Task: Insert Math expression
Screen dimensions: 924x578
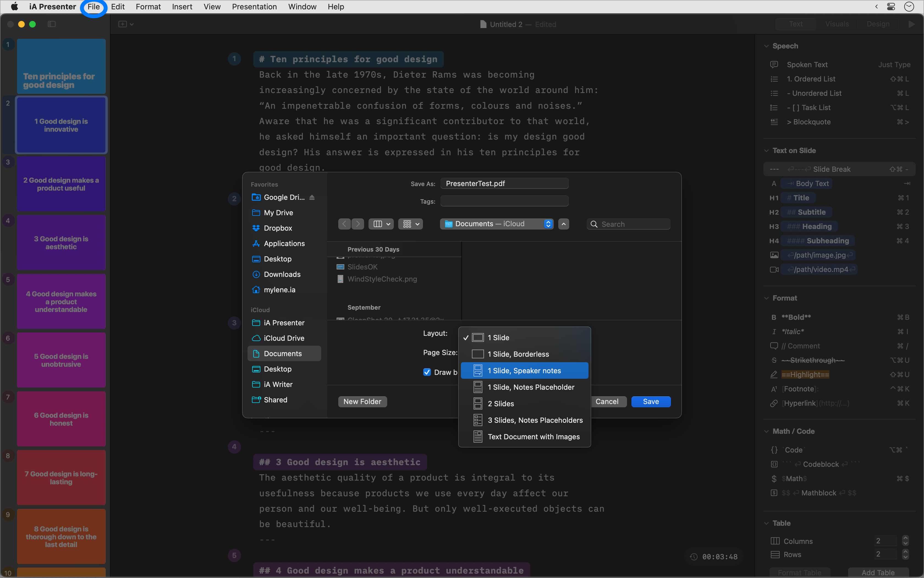Action: (x=839, y=479)
